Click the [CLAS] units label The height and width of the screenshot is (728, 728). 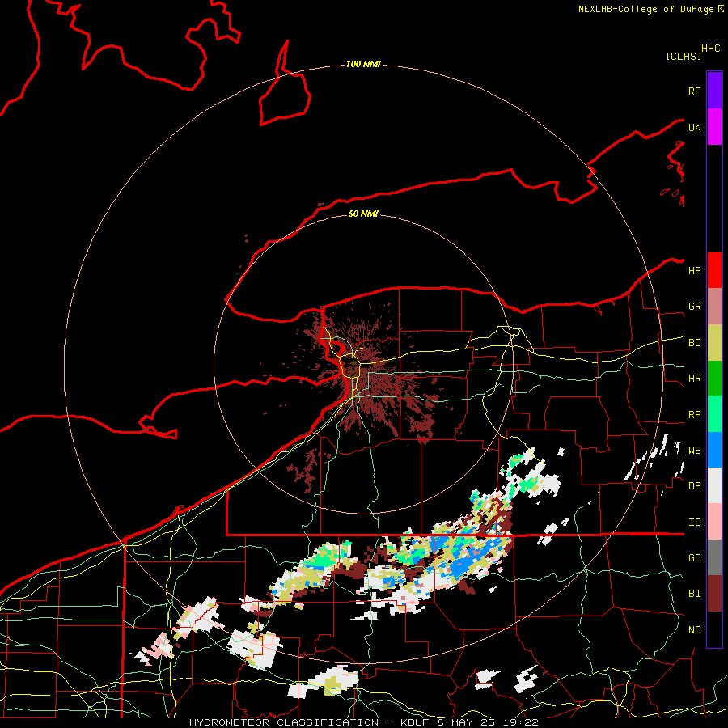click(684, 56)
